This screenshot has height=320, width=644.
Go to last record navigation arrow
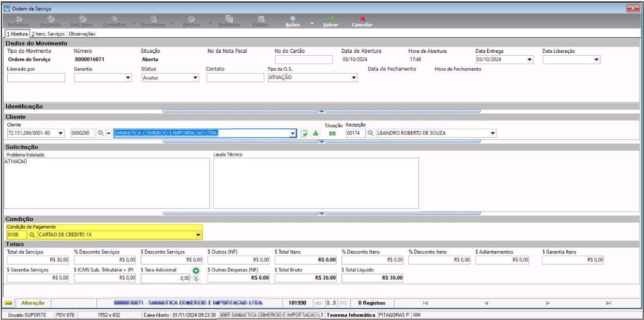[609, 303]
